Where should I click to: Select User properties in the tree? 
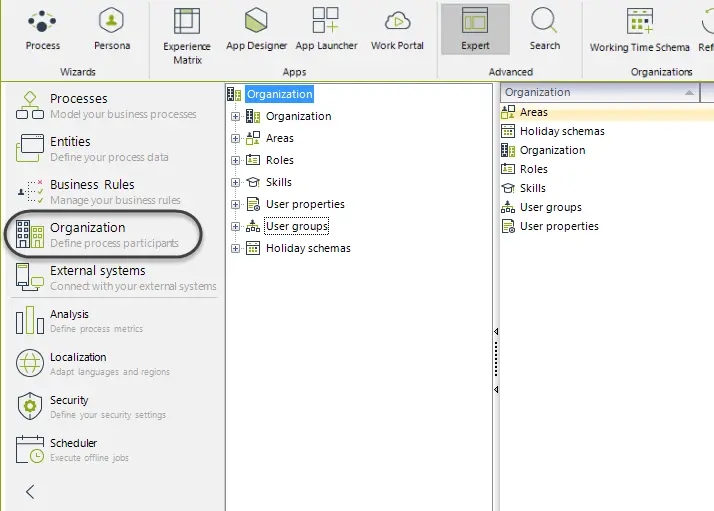pyautogui.click(x=305, y=204)
